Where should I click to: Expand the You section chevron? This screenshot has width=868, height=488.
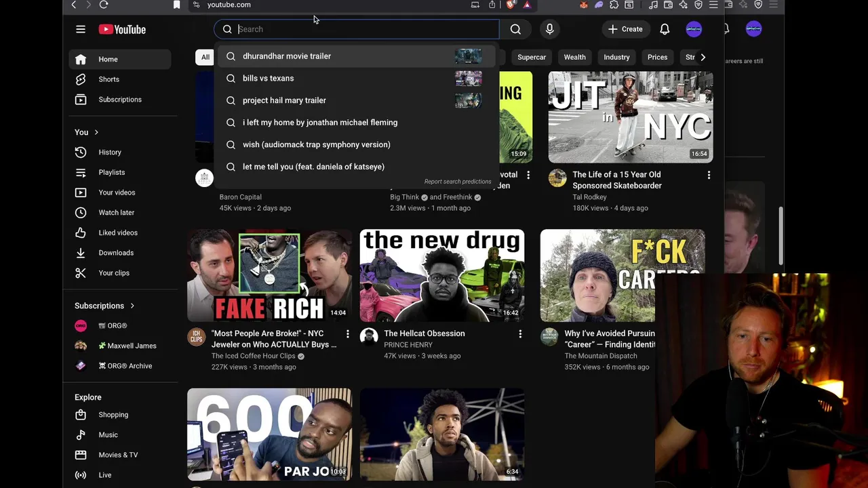coord(96,132)
